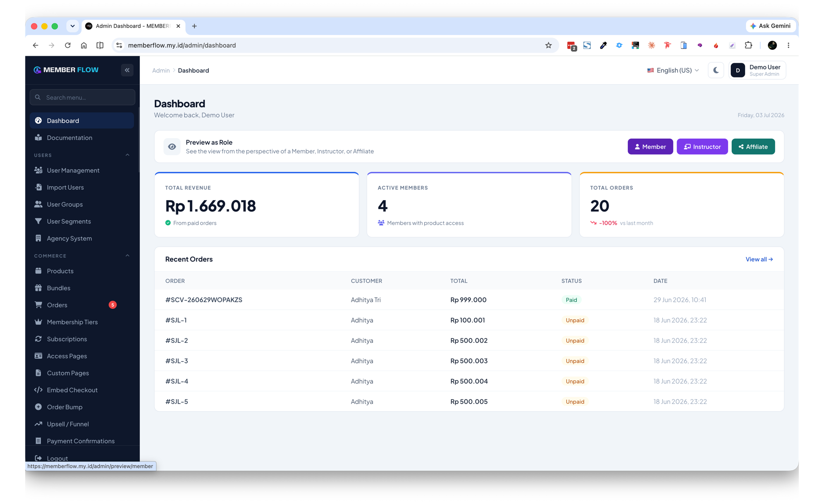Screen dimensions: 824x504
Task: Open View all recent orders link
Action: pos(759,260)
